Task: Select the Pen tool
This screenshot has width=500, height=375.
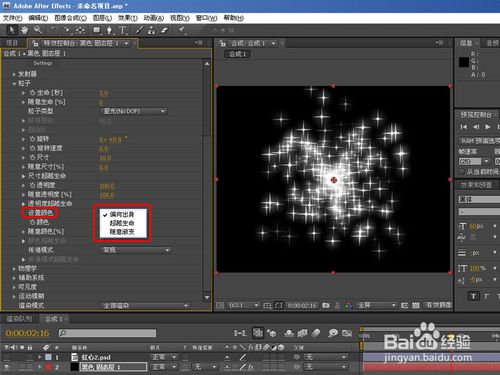Action: click(109, 31)
